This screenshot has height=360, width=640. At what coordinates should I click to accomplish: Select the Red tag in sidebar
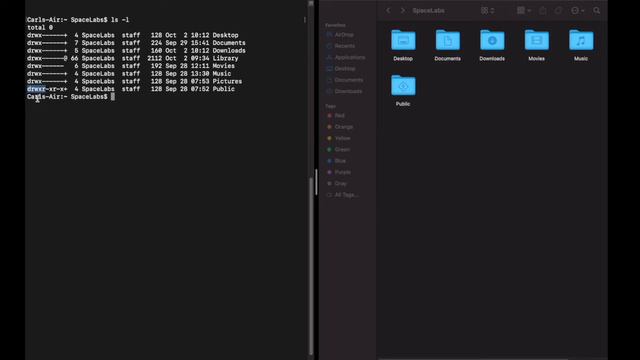click(x=336, y=116)
